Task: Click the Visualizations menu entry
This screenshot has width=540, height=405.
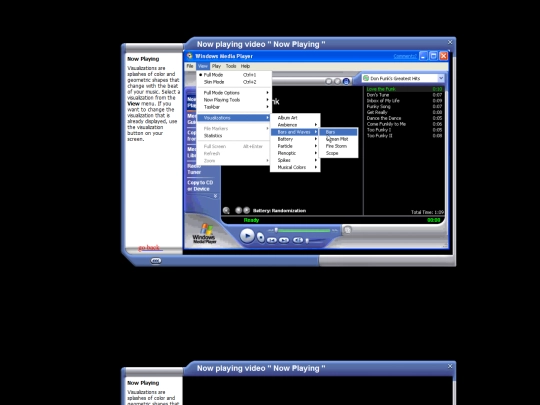Action: click(x=234, y=118)
